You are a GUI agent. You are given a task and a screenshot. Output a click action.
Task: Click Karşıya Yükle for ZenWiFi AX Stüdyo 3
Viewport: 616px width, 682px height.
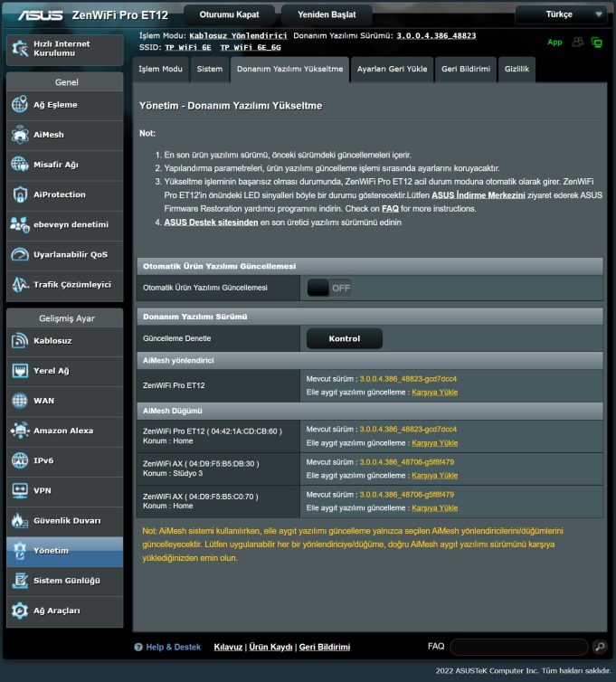[x=434, y=476]
